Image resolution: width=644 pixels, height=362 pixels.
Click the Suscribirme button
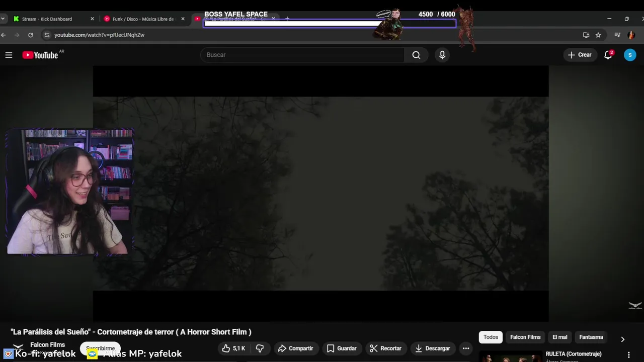(100, 348)
